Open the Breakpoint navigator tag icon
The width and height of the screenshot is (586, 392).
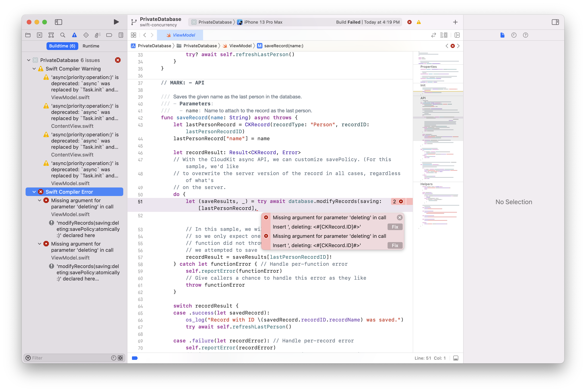click(109, 35)
